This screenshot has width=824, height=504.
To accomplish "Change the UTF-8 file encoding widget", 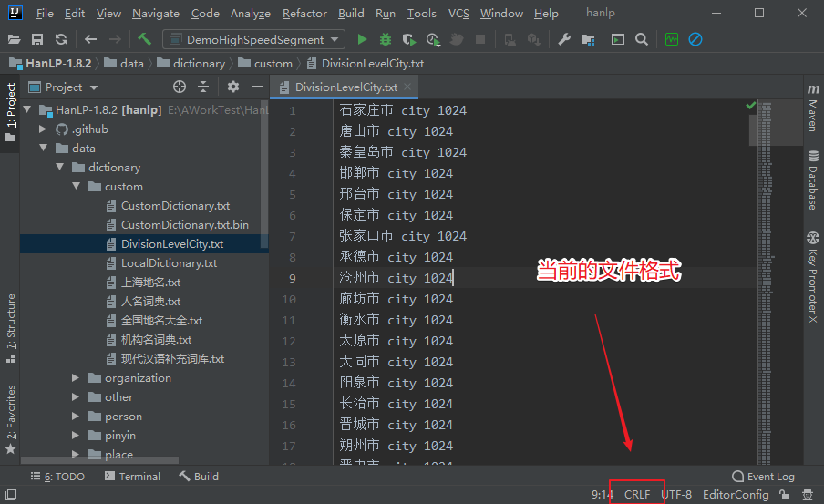I will click(x=676, y=495).
